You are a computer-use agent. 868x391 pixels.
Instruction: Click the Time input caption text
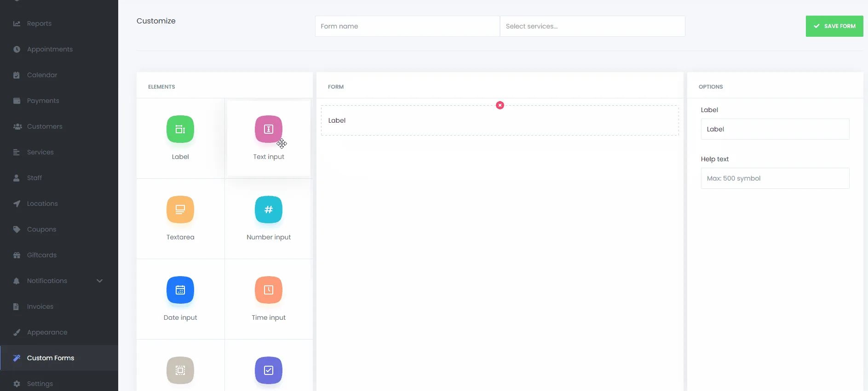pos(269,317)
